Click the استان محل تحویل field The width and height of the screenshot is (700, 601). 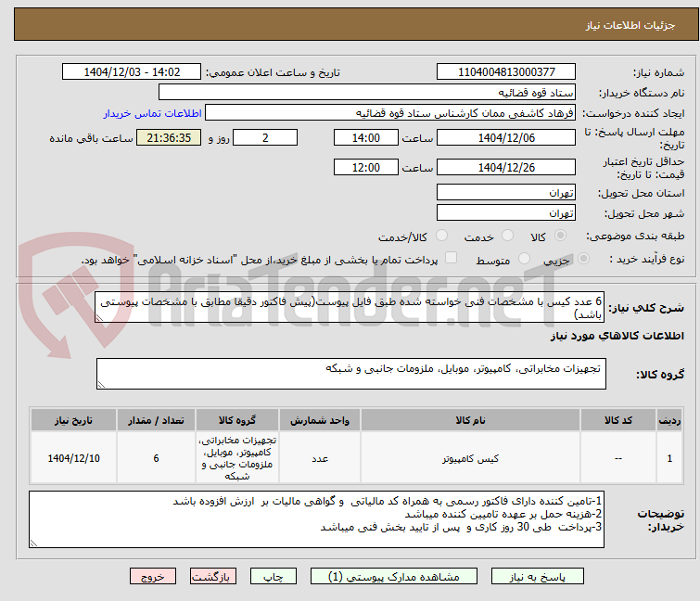(506, 192)
